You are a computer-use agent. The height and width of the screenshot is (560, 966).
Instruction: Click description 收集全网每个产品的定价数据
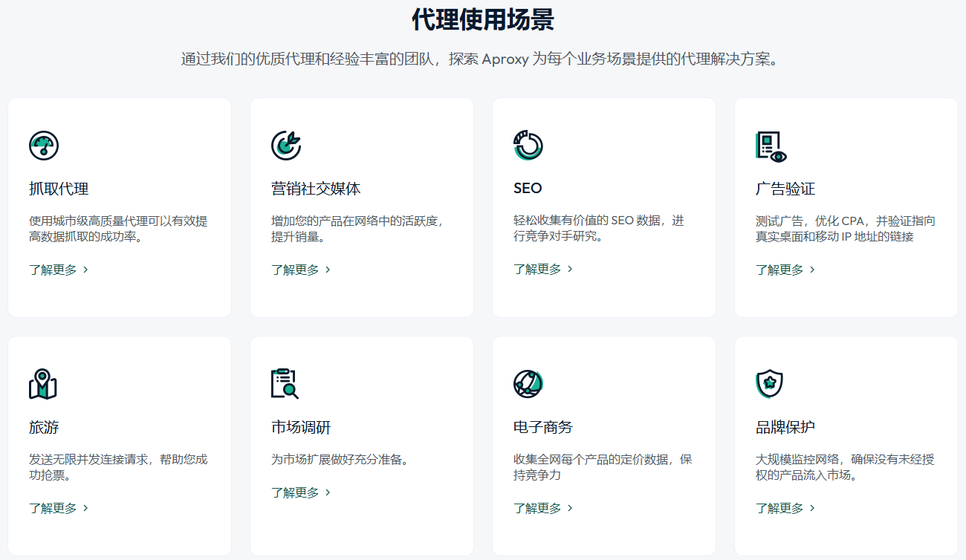(x=603, y=467)
